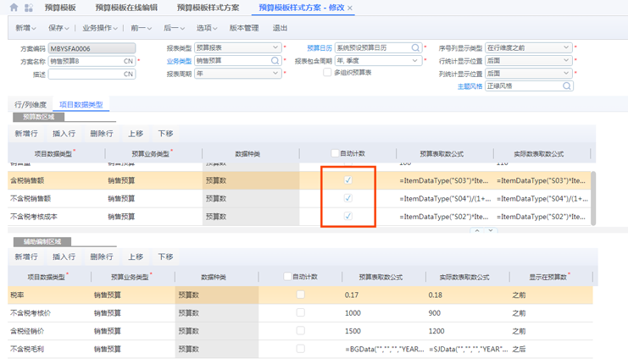The width and height of the screenshot is (628, 364).
Task: Collapse panel using up arrow splitter
Action: [x=476, y=230]
